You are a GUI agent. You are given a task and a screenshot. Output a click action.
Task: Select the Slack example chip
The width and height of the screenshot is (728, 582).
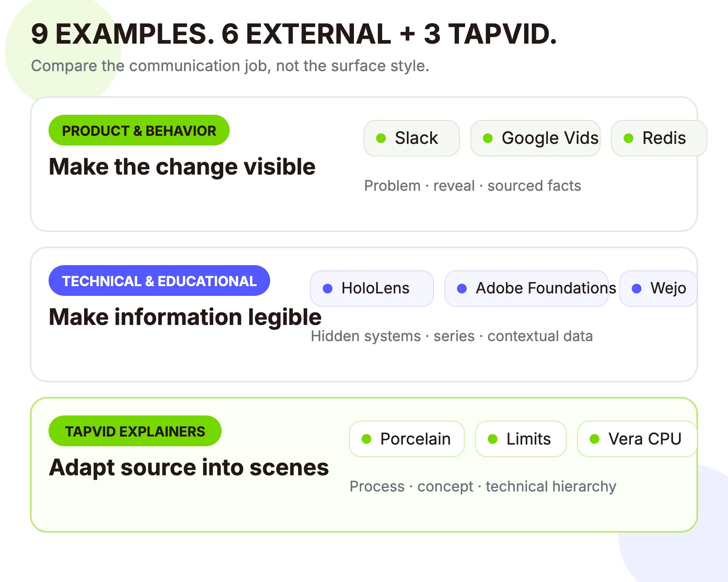pos(412,138)
